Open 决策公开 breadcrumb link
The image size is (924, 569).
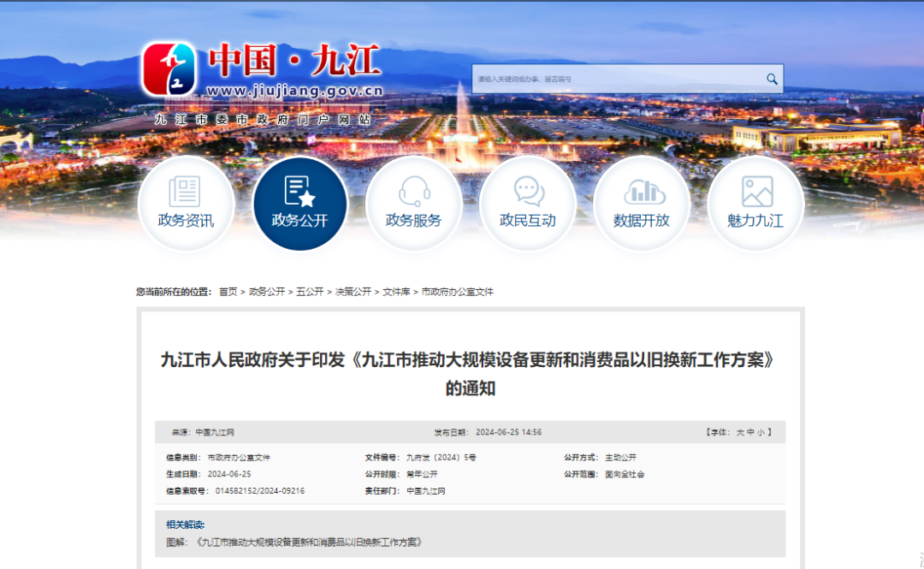(x=352, y=292)
